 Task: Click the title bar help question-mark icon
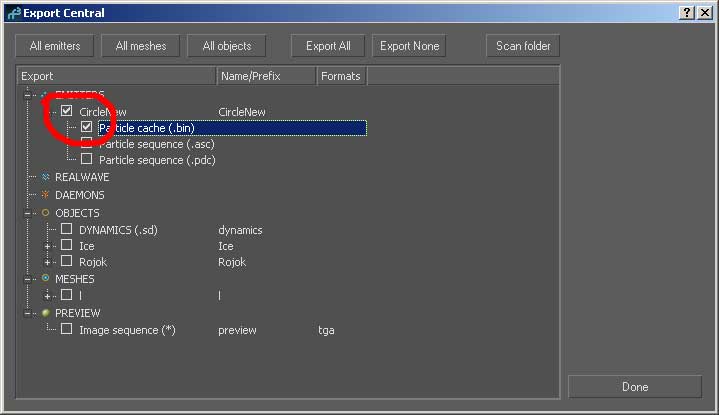coord(688,13)
